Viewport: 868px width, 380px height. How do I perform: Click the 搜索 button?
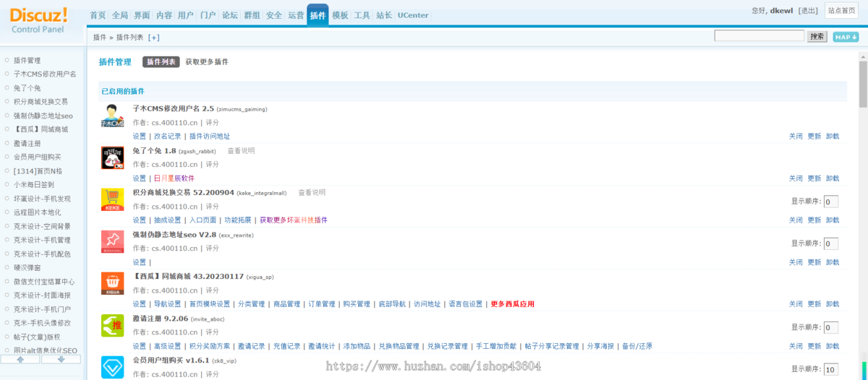tap(817, 36)
